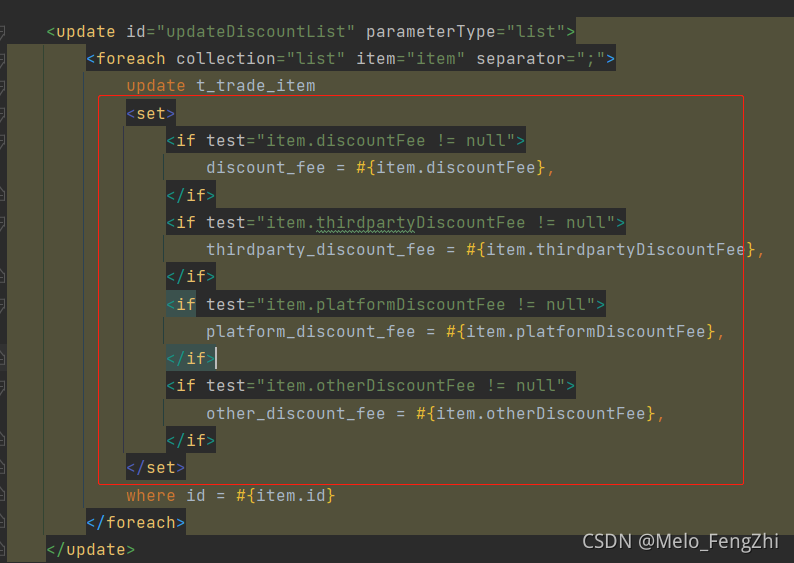The height and width of the screenshot is (563, 794).
Task: Click the #{item.thirdpartyDiscountFee} parameter
Action: tap(611, 250)
